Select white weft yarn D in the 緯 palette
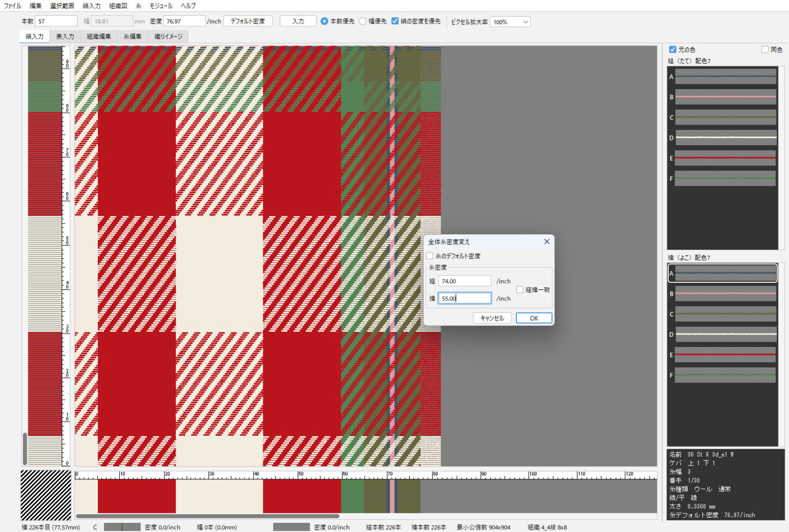This screenshot has height=532, width=789. pos(725,335)
